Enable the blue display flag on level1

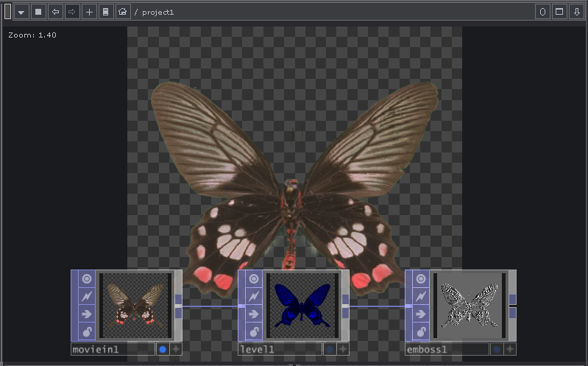point(330,349)
